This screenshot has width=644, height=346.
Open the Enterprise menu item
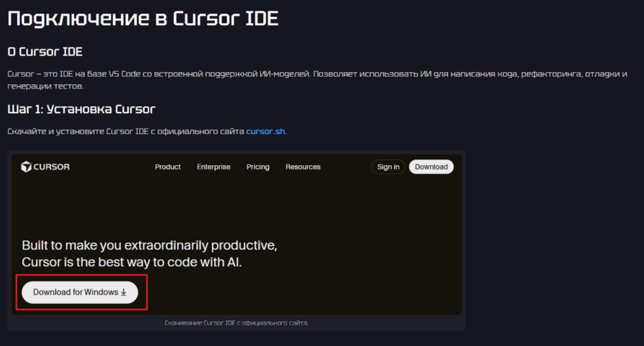pyautogui.click(x=214, y=167)
